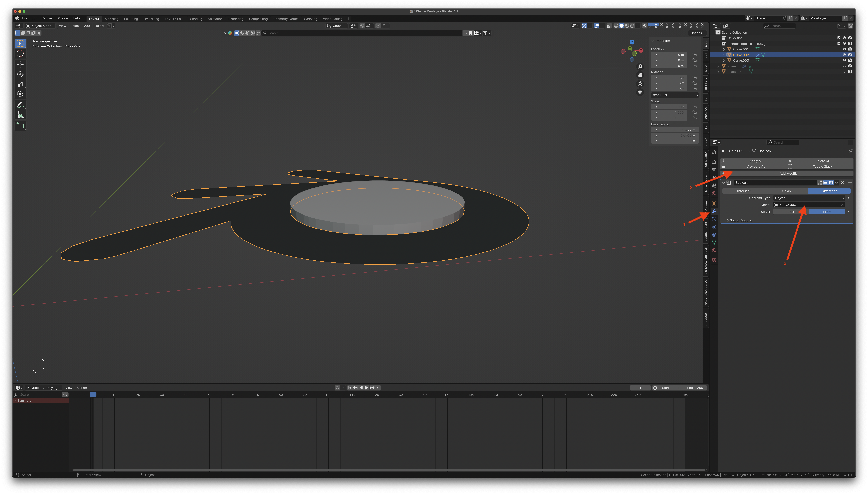Uncheck the Collection exclude checkbox
The height and width of the screenshot is (494, 868).
click(x=839, y=38)
